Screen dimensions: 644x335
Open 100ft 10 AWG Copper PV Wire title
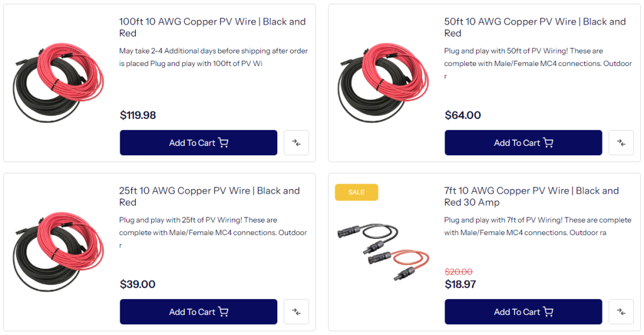[212, 27]
